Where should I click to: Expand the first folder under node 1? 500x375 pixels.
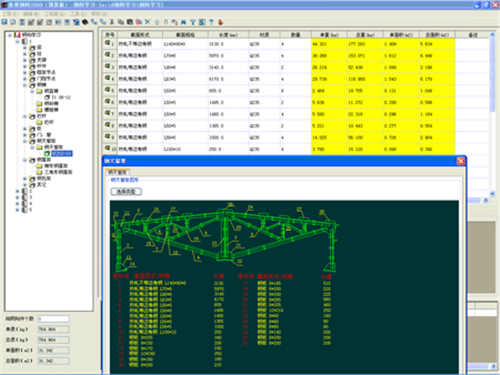click(25, 48)
